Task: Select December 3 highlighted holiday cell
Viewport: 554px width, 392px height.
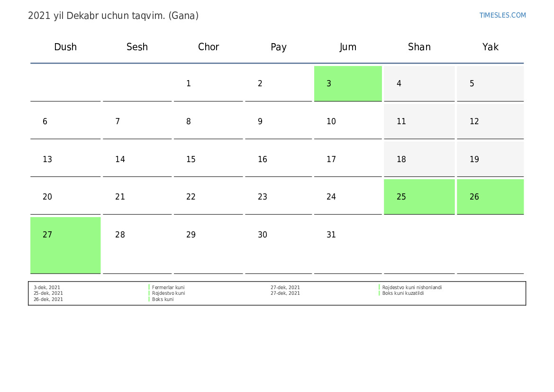Action: [348, 83]
